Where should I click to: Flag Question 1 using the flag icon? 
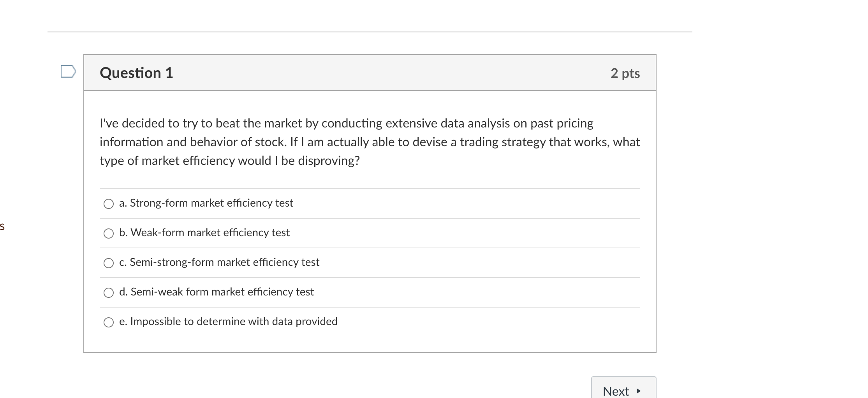click(68, 71)
